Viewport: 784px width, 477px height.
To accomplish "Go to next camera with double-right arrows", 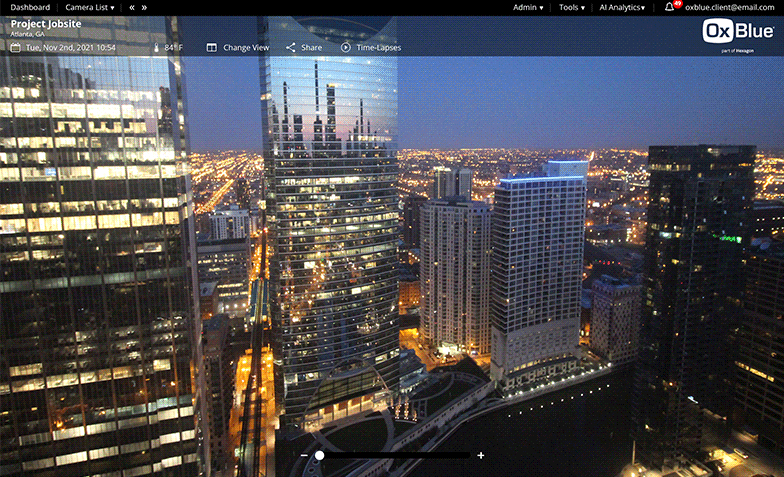I will point(145,7).
